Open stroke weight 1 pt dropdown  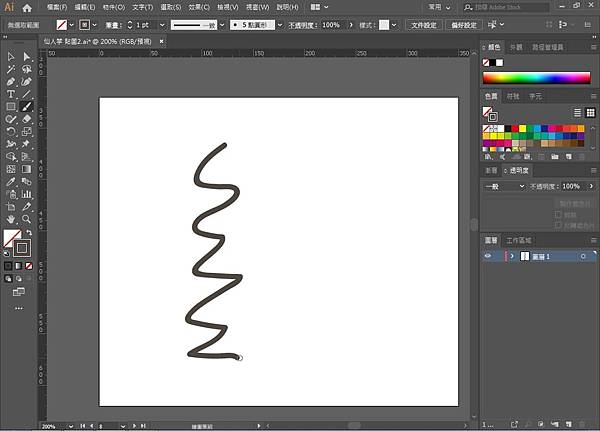[x=162, y=25]
